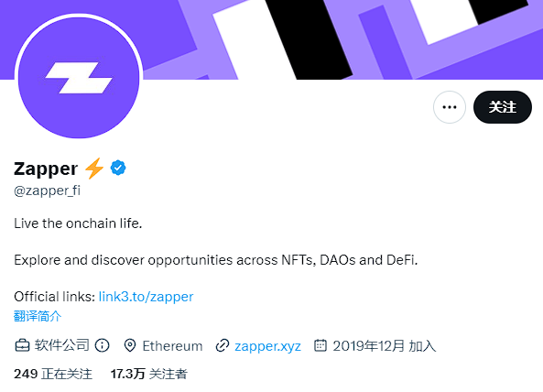Screen dimensions: 543x392
Task: Open the purple banner header image
Action: [x=342, y=39]
